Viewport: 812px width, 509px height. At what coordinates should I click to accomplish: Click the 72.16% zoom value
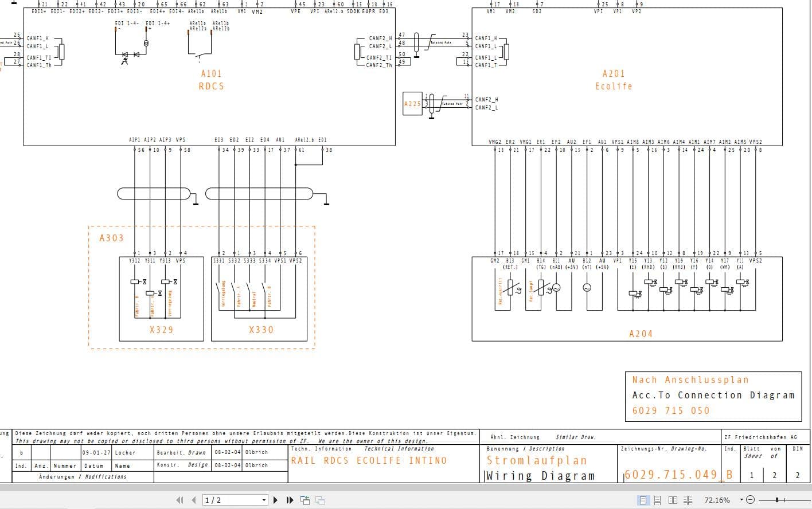(717, 500)
